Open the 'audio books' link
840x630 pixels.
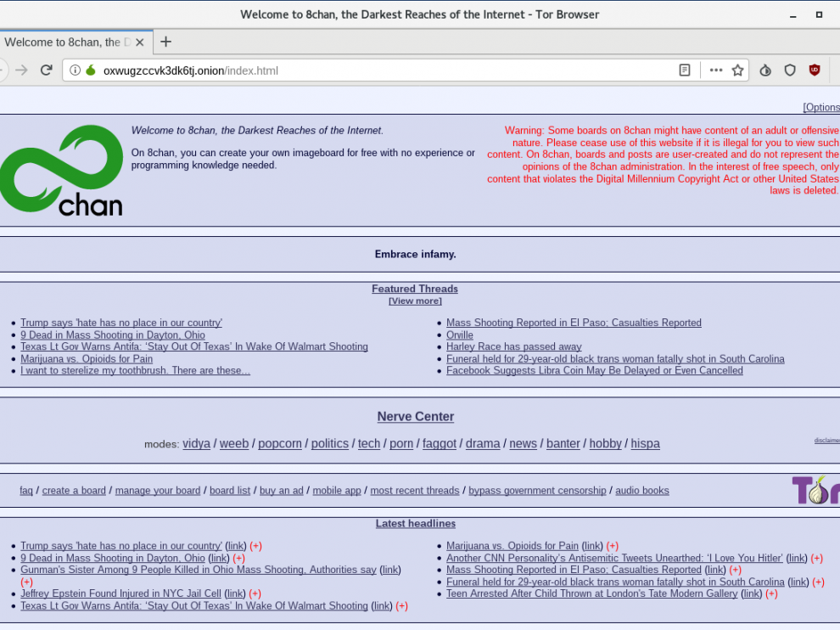point(641,491)
